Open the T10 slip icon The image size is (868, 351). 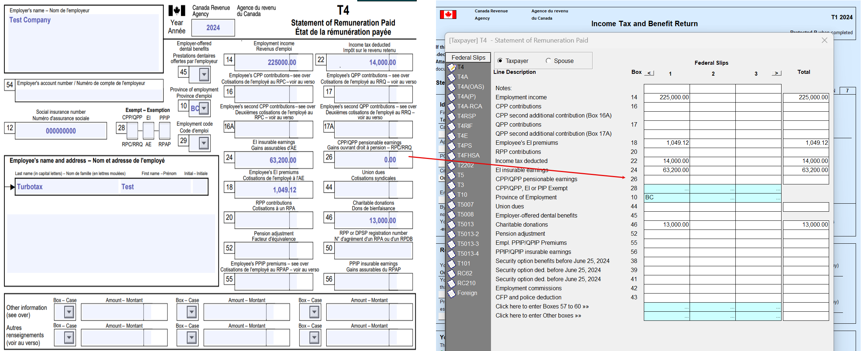click(x=452, y=195)
